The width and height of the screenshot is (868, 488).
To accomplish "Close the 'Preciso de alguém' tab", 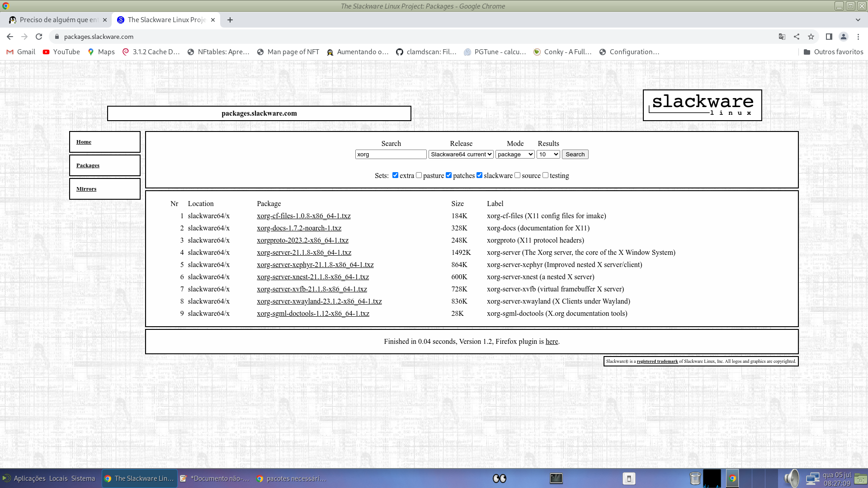I will (105, 20).
